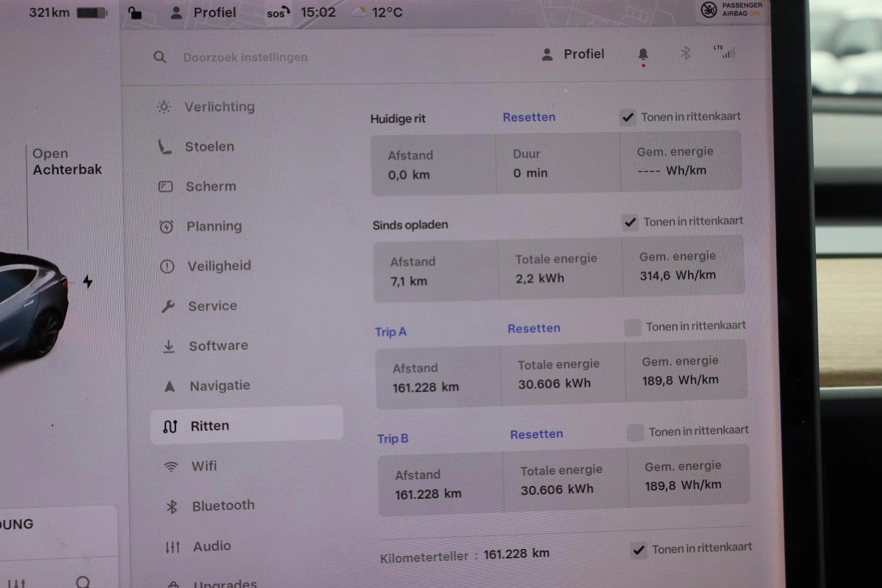
Task: Tap the LTE signal strength icon
Action: tap(725, 52)
